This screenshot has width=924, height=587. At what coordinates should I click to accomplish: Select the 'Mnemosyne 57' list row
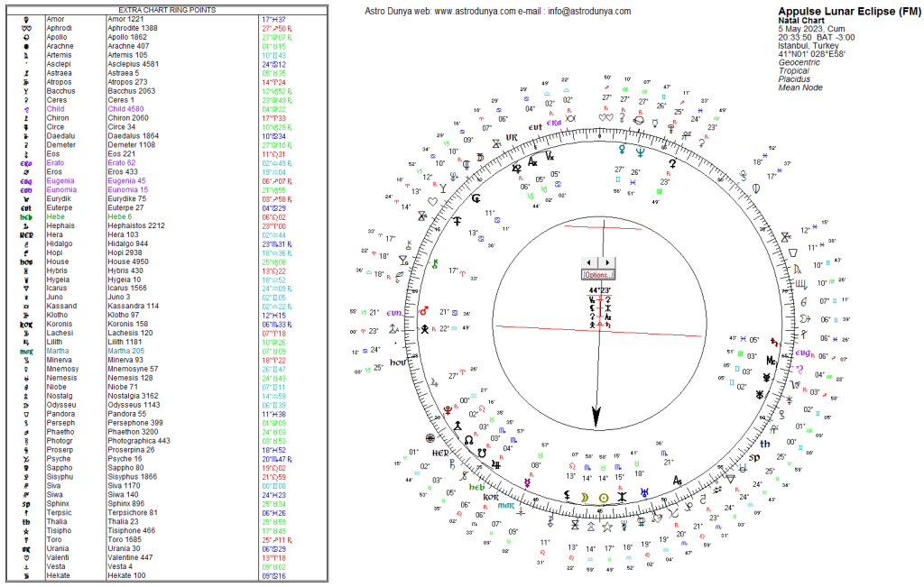click(x=167, y=369)
